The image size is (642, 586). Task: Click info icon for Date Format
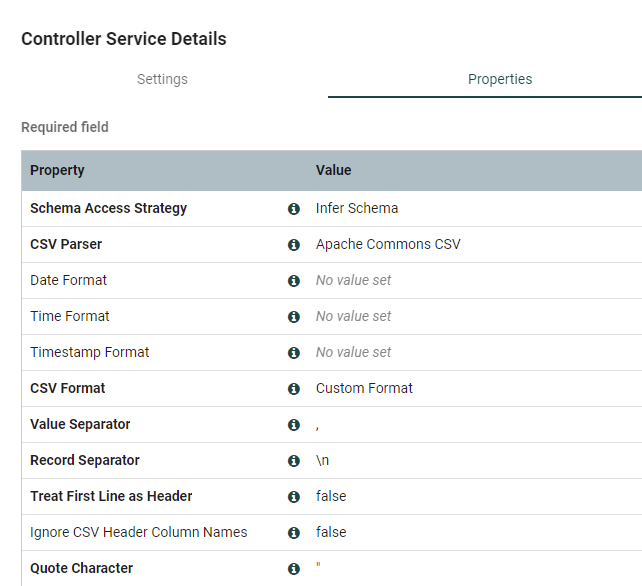(294, 281)
